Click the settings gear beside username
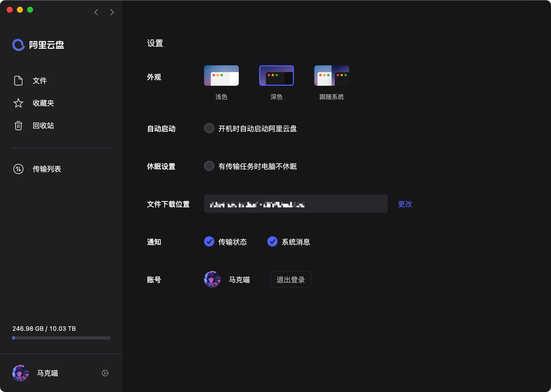551x392 pixels. coord(105,373)
